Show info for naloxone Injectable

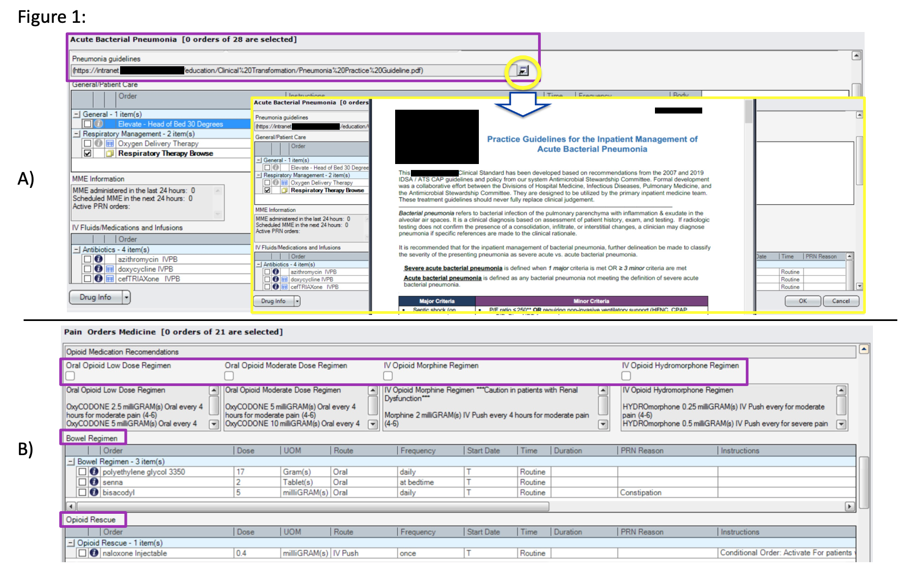[94, 553]
